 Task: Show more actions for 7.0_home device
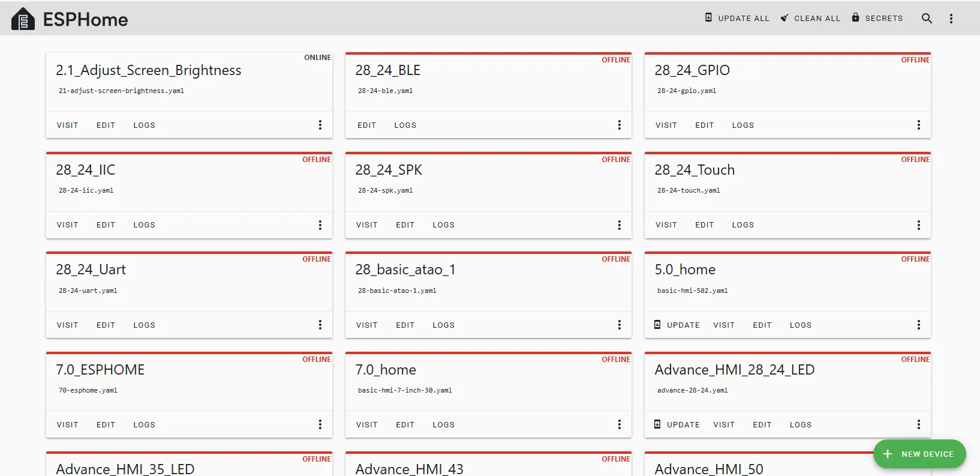pos(620,424)
